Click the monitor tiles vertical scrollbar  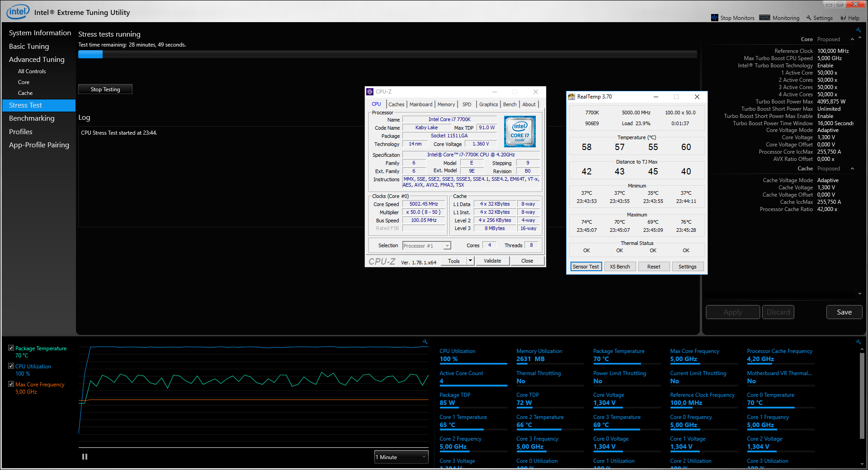coord(862,395)
